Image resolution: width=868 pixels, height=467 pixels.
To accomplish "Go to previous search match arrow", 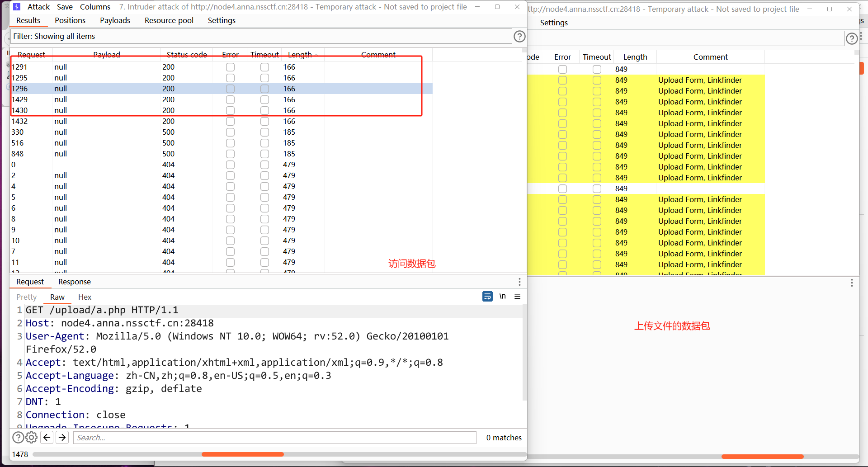I will (47, 438).
